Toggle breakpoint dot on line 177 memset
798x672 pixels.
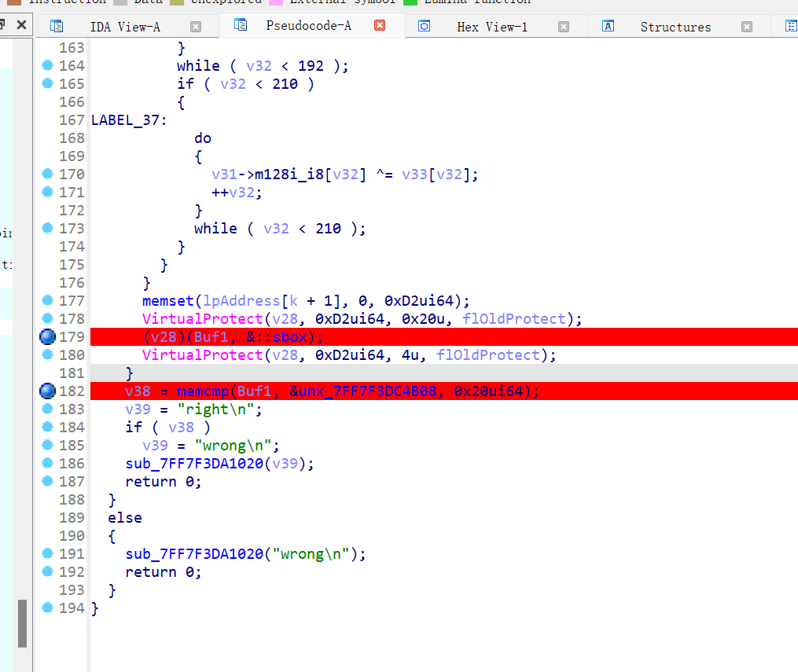47,301
